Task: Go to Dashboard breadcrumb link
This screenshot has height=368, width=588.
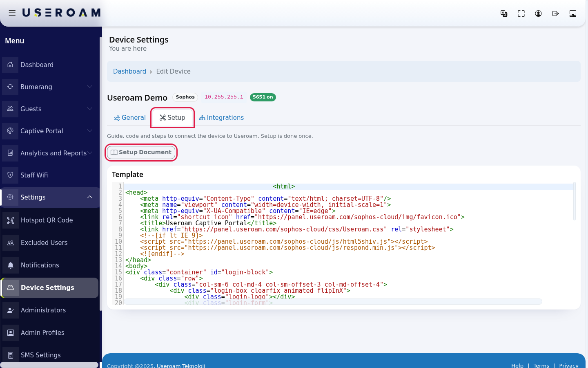Action: 129,72
